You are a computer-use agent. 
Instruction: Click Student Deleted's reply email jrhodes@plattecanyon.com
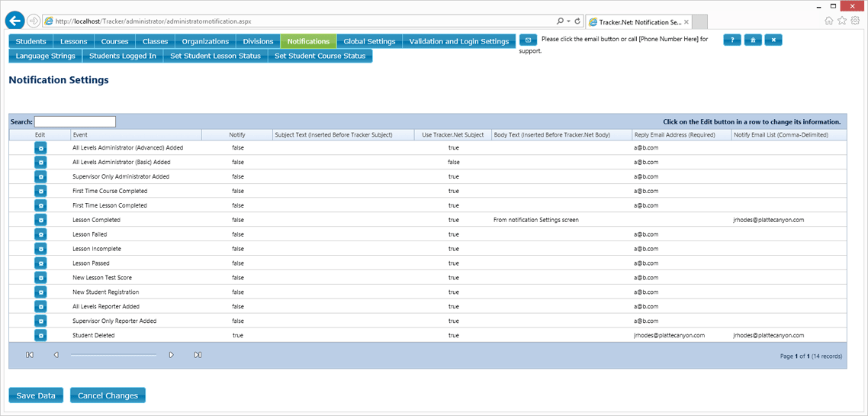(x=669, y=335)
